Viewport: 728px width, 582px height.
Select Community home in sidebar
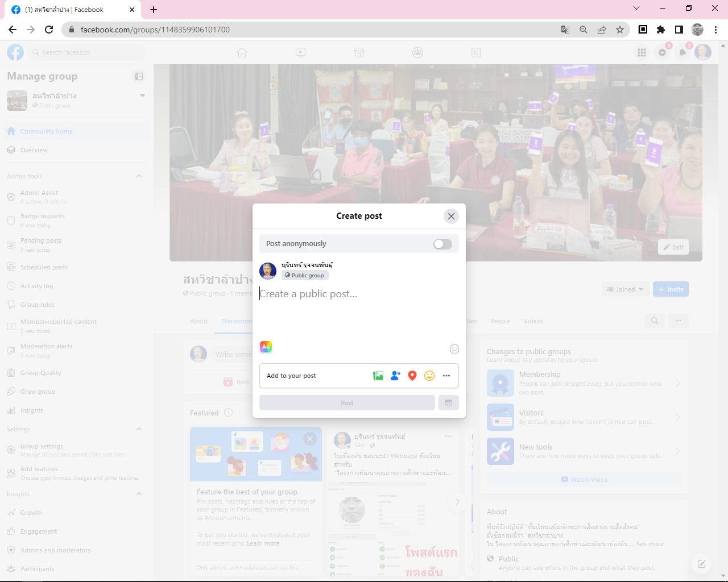(77, 131)
